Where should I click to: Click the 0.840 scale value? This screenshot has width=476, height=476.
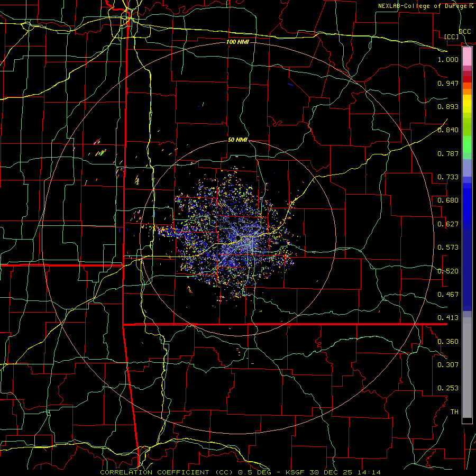pyautogui.click(x=448, y=130)
